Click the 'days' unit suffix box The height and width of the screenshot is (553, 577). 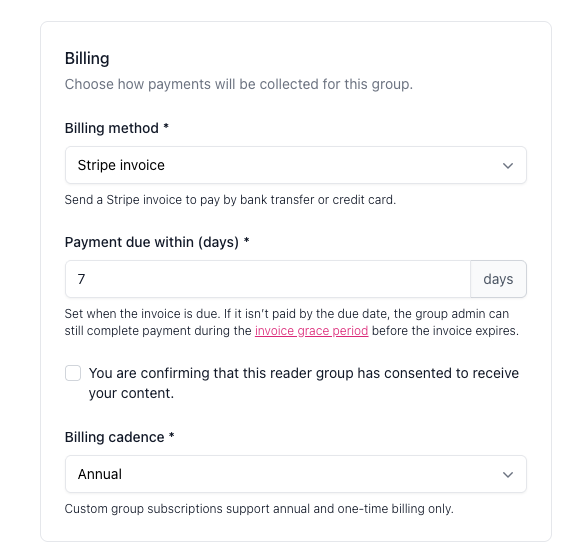coord(498,279)
